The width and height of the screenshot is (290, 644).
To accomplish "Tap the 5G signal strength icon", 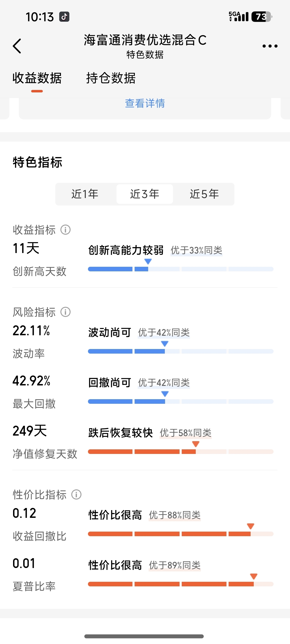I will (239, 16).
